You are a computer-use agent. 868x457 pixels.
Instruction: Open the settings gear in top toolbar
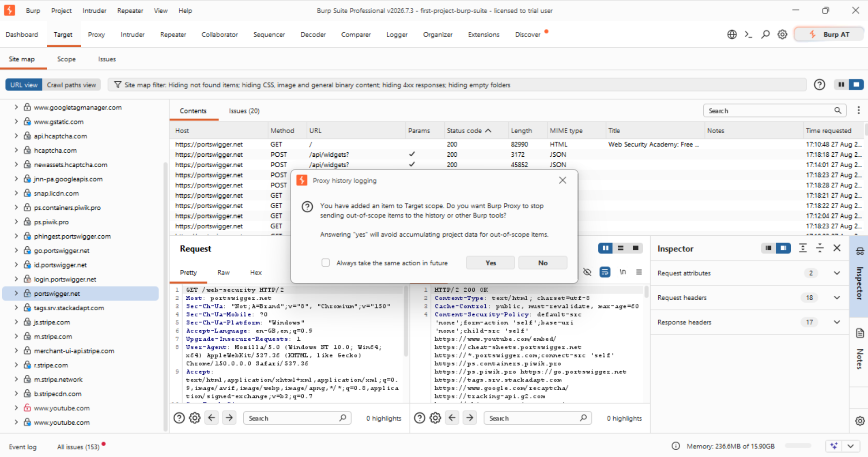[x=782, y=35]
